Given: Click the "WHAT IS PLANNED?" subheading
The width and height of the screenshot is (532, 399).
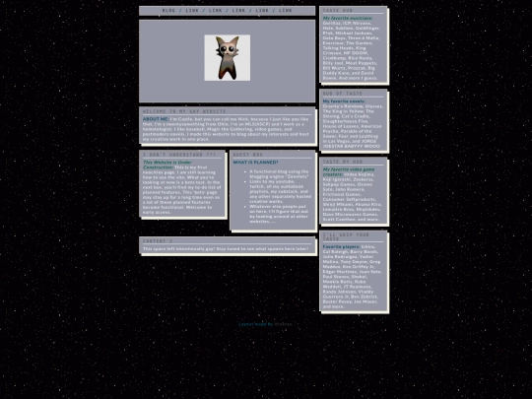Looking at the screenshot, I should (x=255, y=163).
